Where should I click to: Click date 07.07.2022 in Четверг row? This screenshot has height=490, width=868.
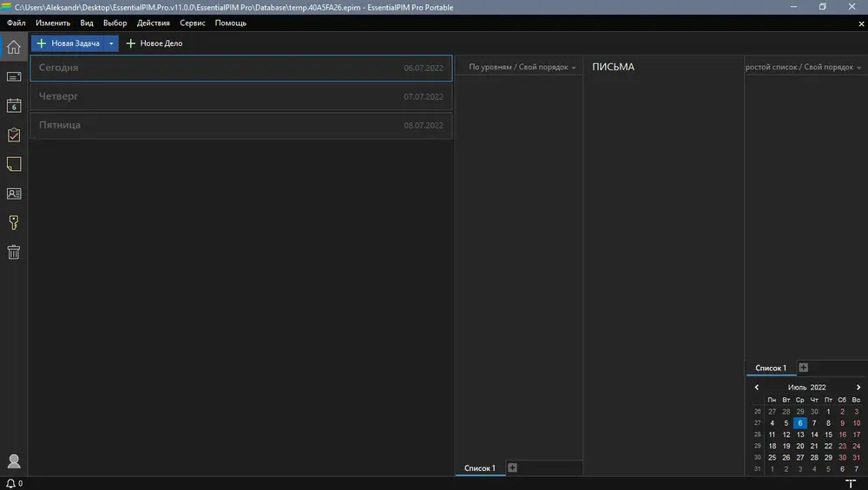tap(424, 97)
